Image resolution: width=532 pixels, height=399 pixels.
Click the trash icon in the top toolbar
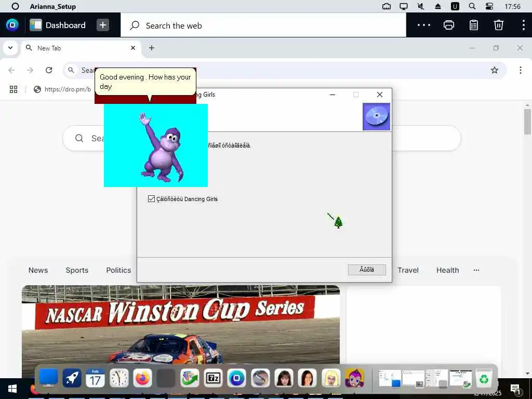tap(498, 25)
